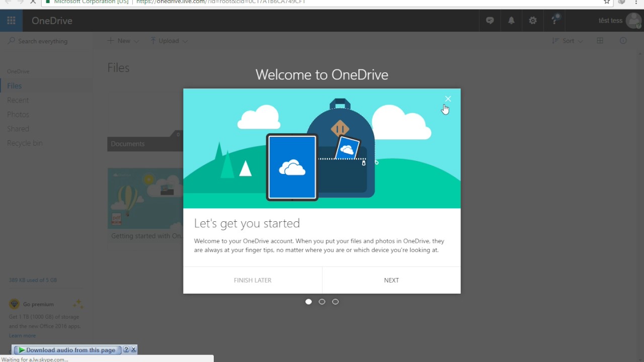Click the Go premium link

point(38,304)
